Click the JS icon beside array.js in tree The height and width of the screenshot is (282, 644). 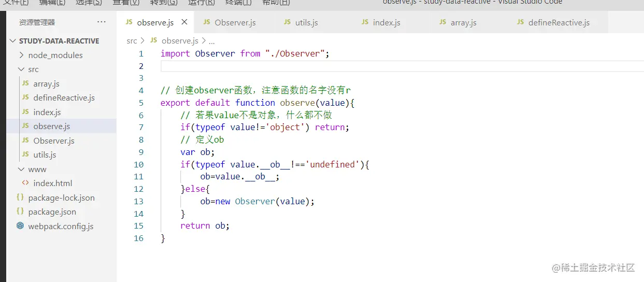25,83
